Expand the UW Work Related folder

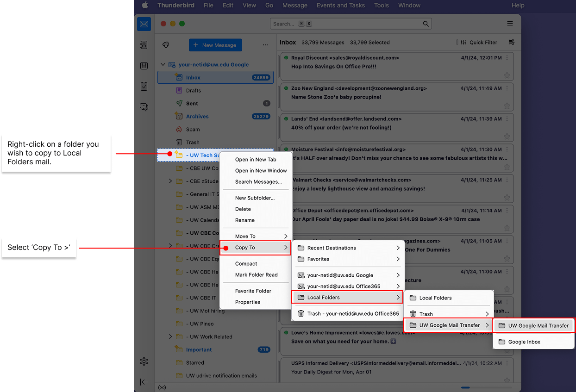click(x=170, y=337)
